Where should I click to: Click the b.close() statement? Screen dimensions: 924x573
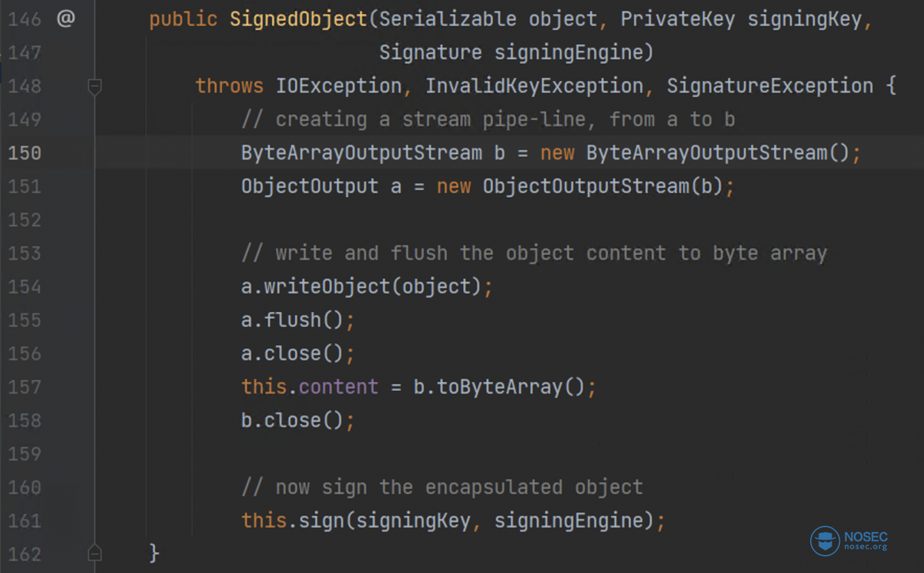pyautogui.click(x=293, y=420)
